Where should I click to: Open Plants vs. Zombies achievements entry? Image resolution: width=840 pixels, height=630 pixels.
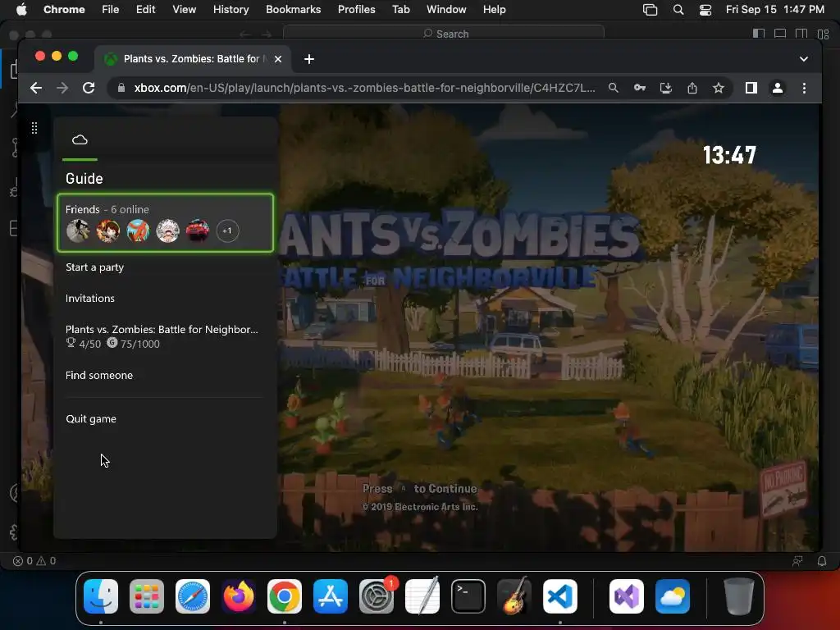(162, 336)
